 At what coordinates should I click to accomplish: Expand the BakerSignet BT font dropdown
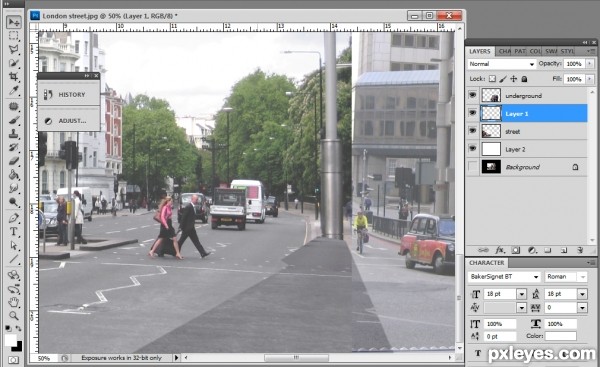pos(504,277)
